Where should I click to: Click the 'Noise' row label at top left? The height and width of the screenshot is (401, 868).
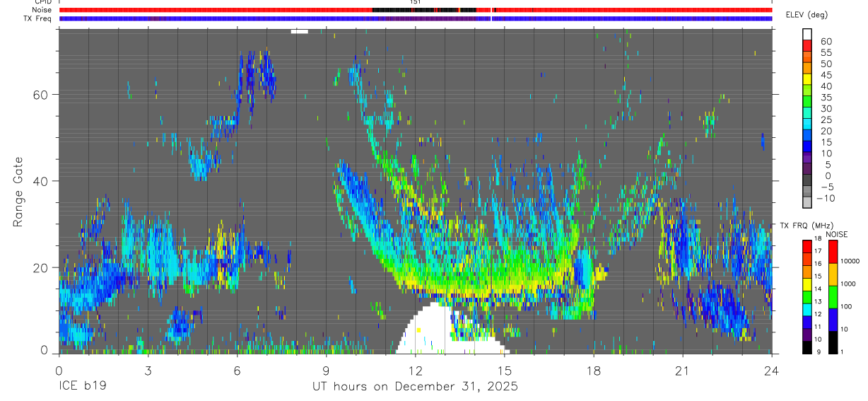42,10
